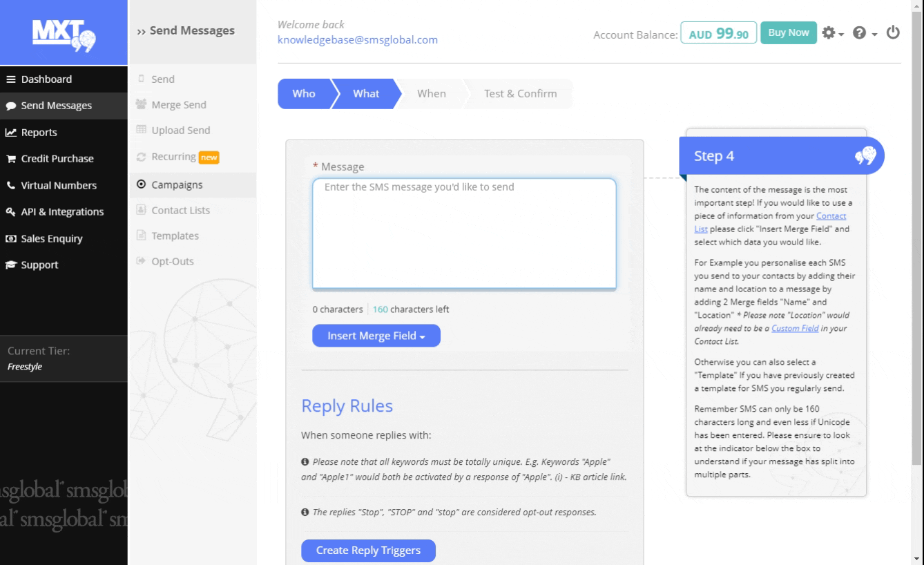Follow the Custom Field link

[x=794, y=328]
